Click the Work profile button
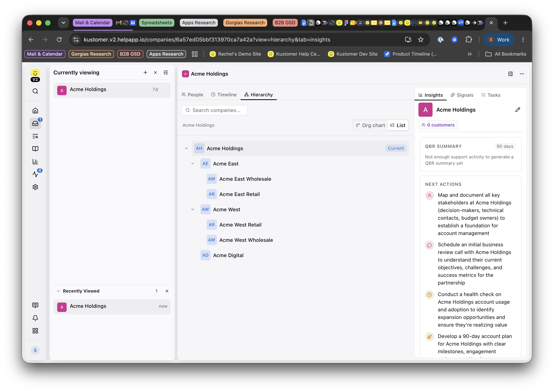The height and width of the screenshot is (392, 554). coord(499,40)
